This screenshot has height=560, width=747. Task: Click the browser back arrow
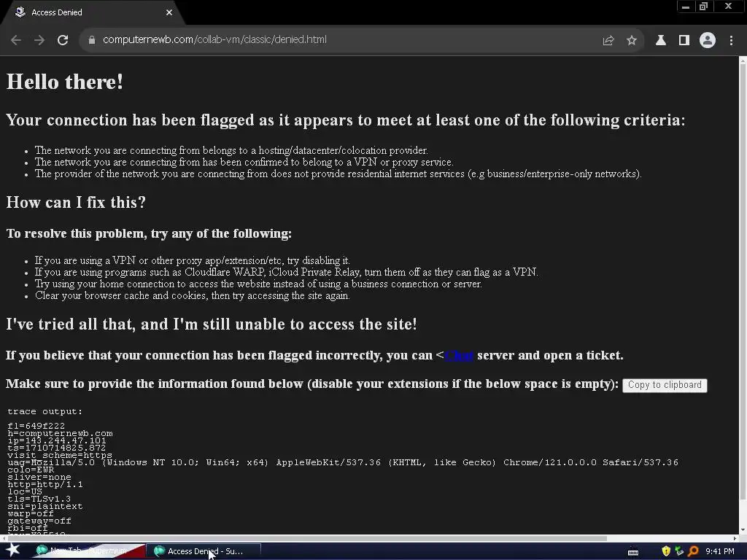(16, 40)
